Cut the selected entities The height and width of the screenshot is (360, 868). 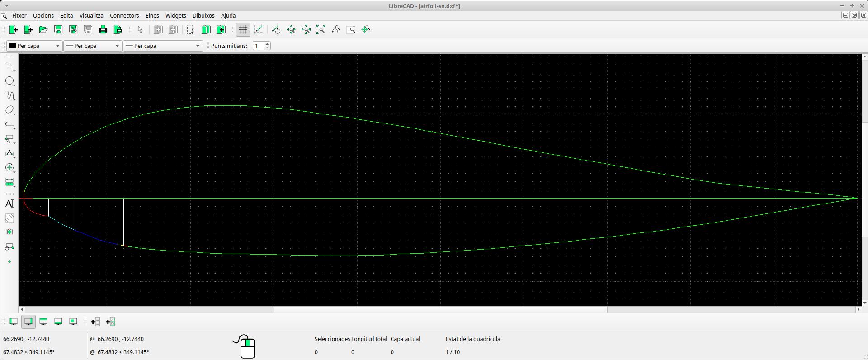click(x=191, y=29)
